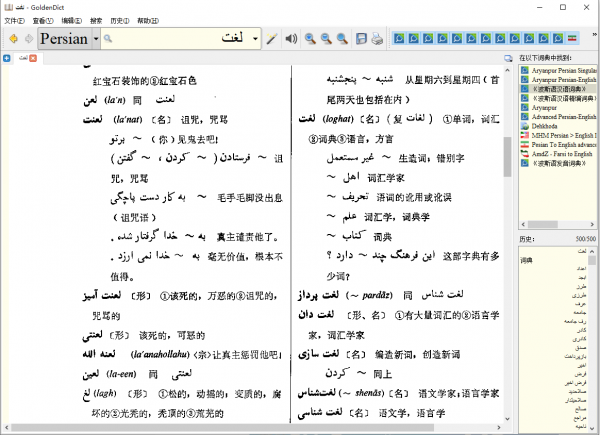The width and height of the screenshot is (600, 435).
Task: Click the article horizontal scrollbar thumb
Action: [x=222, y=427]
